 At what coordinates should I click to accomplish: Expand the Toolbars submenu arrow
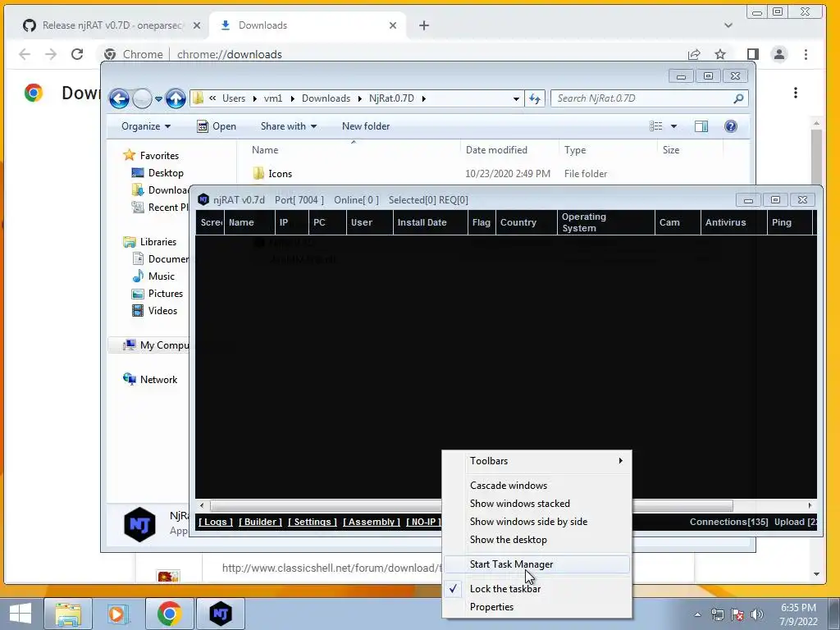620,461
